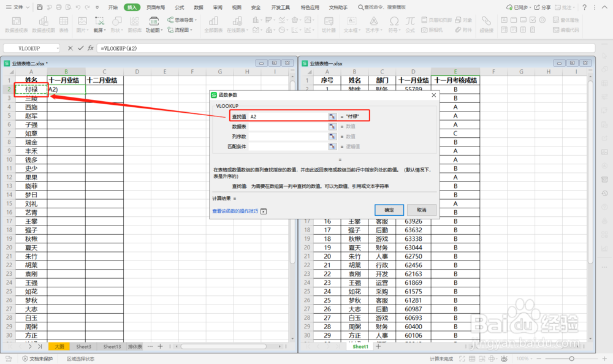Screen dimensions: 613x364
Task: Open the 数据透视表 (PivotTable) tool
Action: point(16,24)
